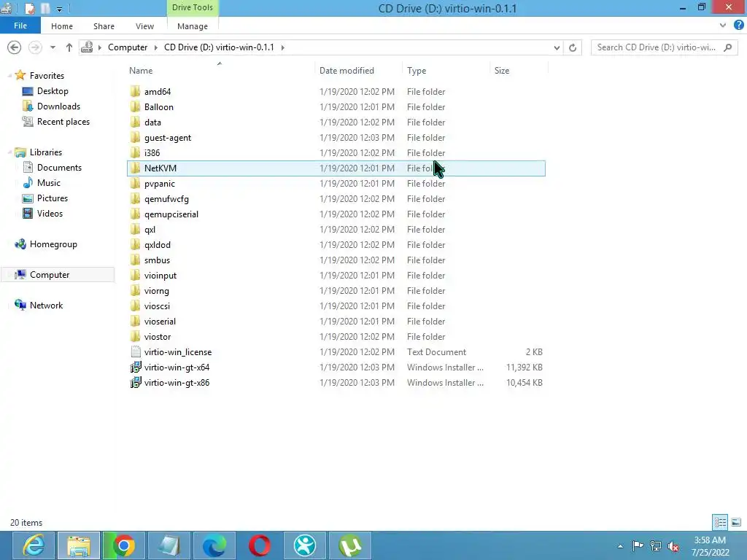Sort by Date modified column
The height and width of the screenshot is (560, 747).
click(347, 71)
